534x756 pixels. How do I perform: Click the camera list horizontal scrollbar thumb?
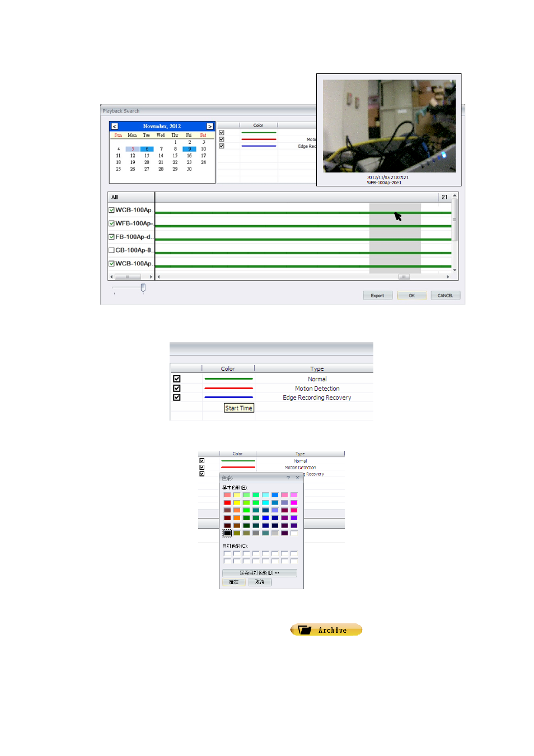point(128,277)
